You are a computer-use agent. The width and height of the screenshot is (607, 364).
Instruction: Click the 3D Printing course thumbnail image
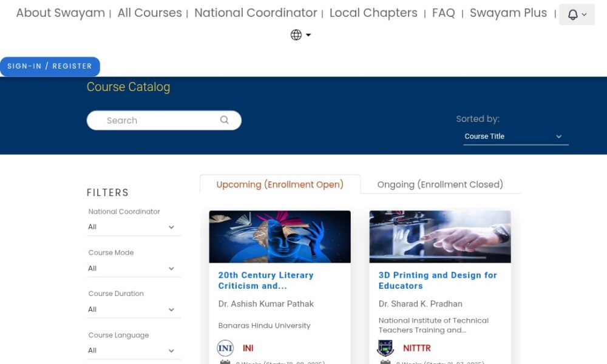tap(440, 237)
